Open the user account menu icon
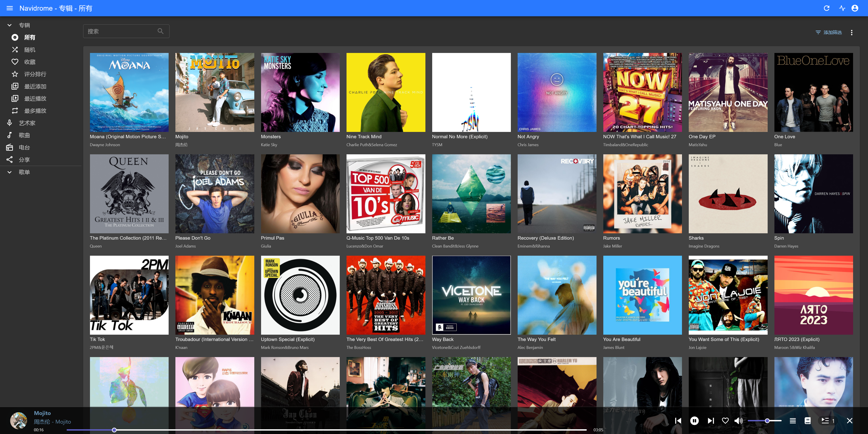868x434 pixels. [x=855, y=8]
